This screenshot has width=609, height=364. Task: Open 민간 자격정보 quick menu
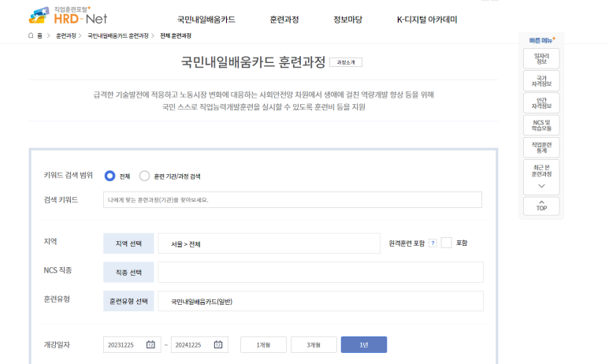tap(541, 103)
